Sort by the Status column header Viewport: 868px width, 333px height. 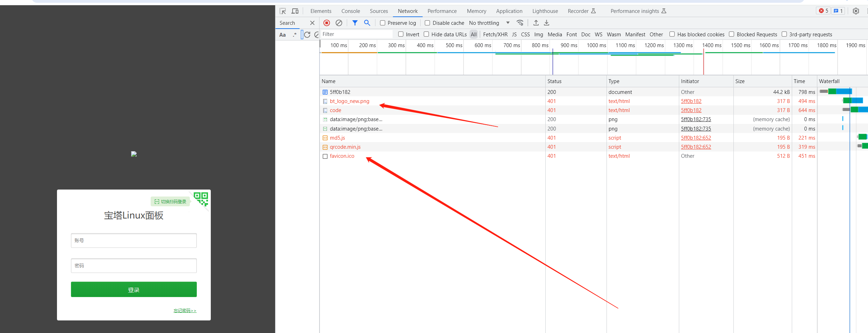click(576, 81)
